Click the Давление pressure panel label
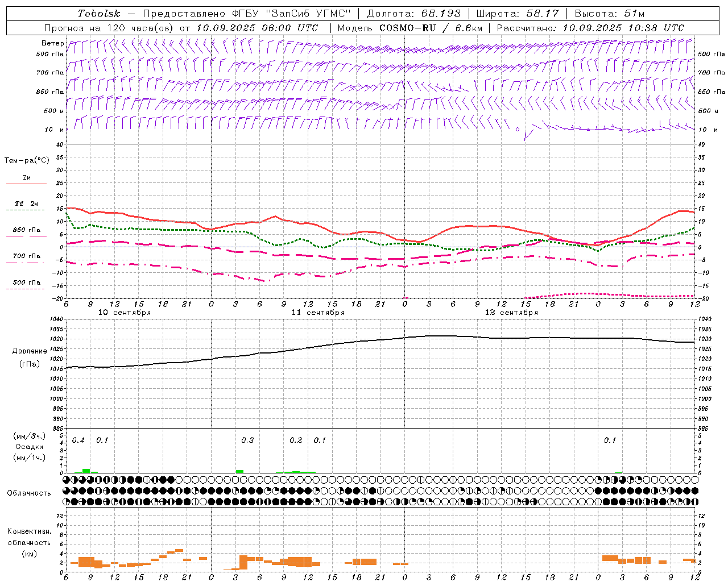Screen dimensions: 728x582 tap(30, 351)
